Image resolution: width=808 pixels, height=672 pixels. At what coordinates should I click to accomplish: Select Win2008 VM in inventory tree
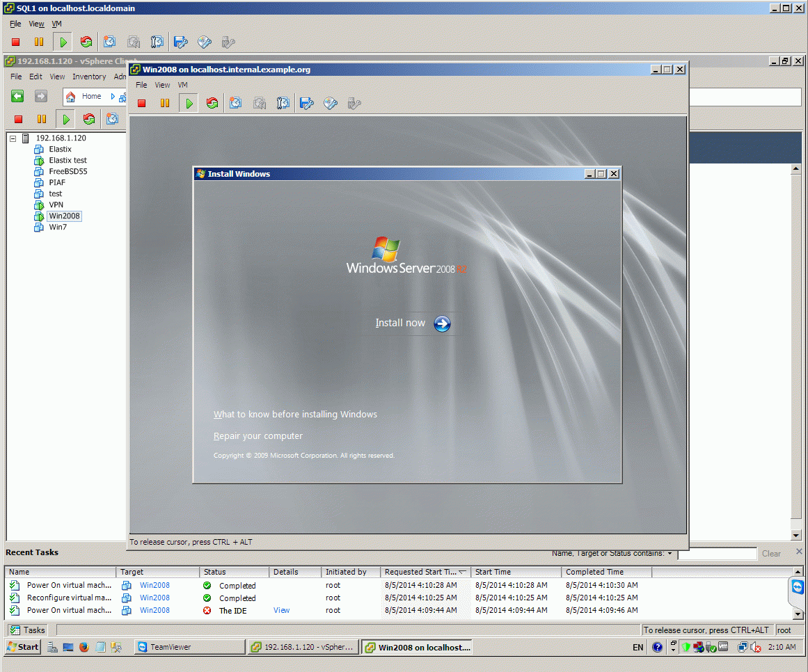click(65, 216)
